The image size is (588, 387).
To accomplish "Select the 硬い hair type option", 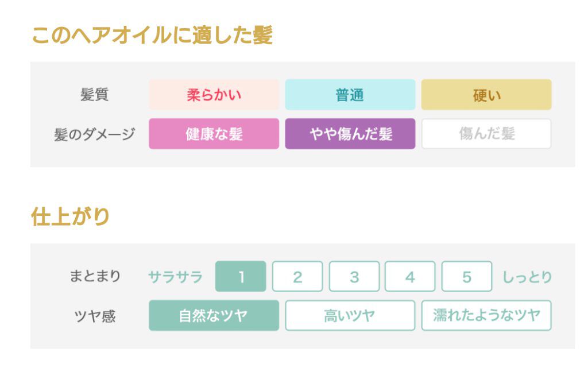I will (486, 95).
